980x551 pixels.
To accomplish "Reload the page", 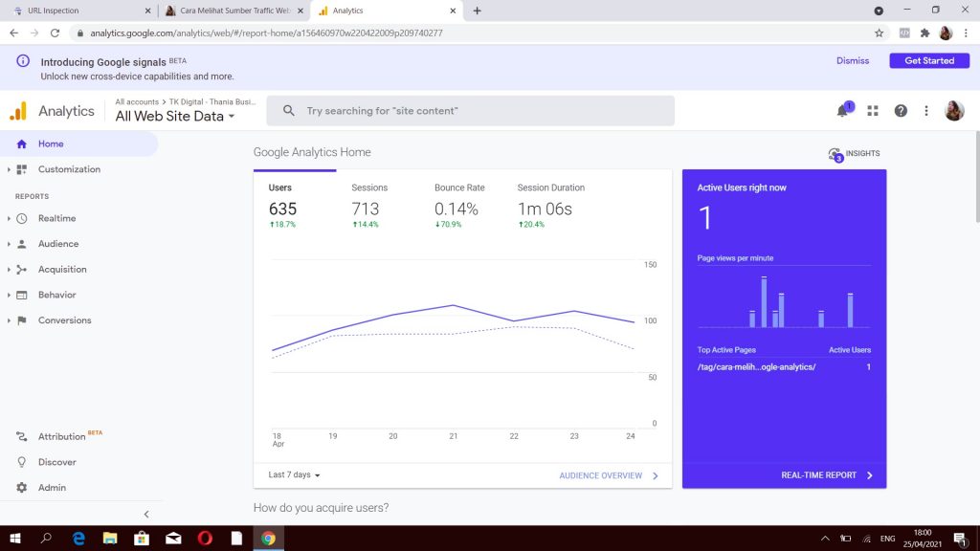I will (x=55, y=33).
